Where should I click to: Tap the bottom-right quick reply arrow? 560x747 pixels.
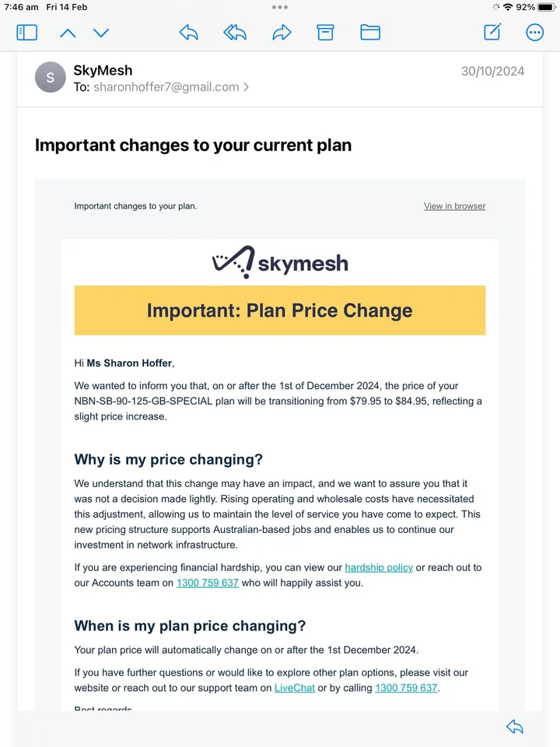click(514, 727)
